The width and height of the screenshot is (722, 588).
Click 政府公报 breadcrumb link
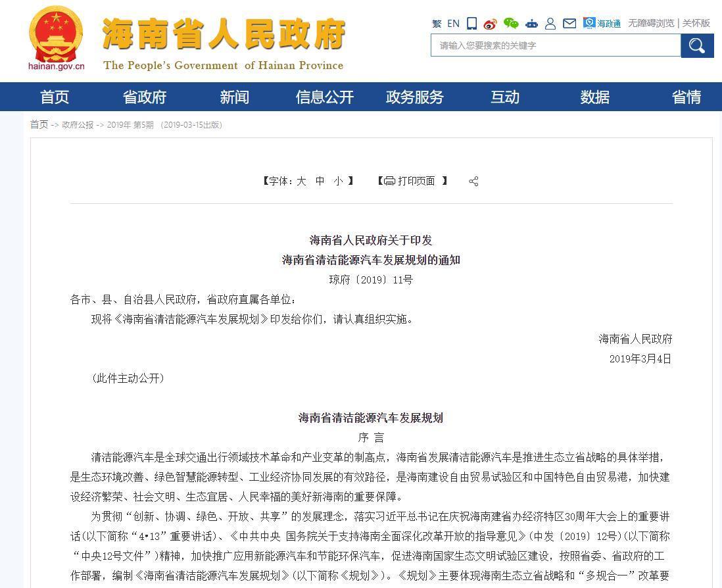pos(78,125)
